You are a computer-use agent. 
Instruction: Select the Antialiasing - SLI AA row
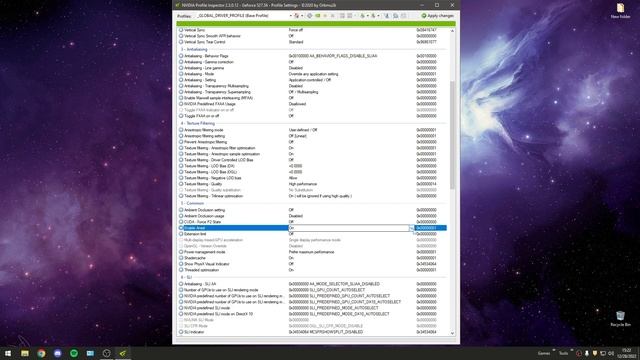(x=312, y=284)
